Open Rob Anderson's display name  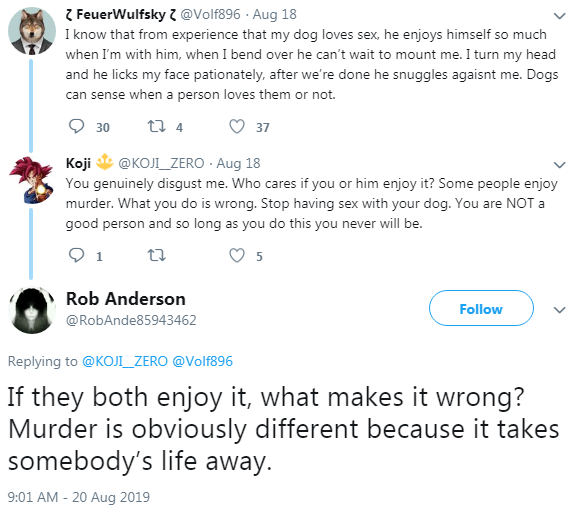(125, 299)
